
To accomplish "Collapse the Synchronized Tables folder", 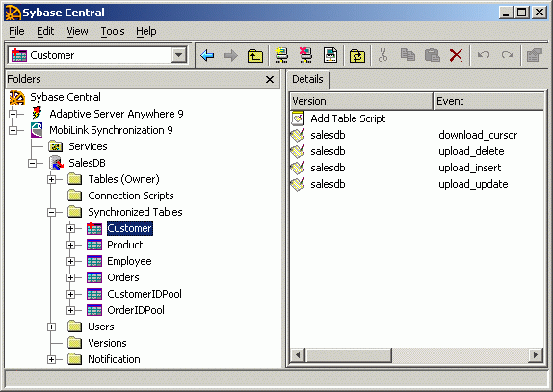I will pyautogui.click(x=51, y=212).
